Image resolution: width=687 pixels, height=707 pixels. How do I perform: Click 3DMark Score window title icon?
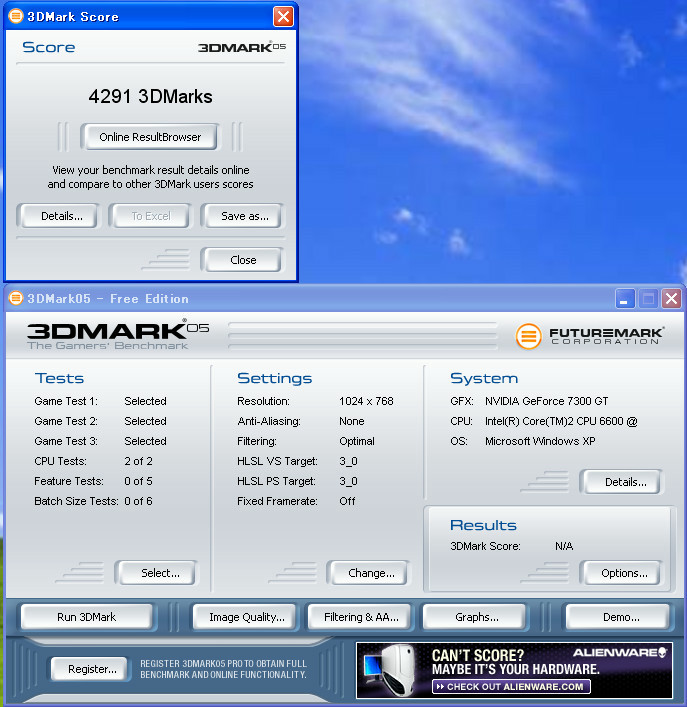(x=16, y=16)
